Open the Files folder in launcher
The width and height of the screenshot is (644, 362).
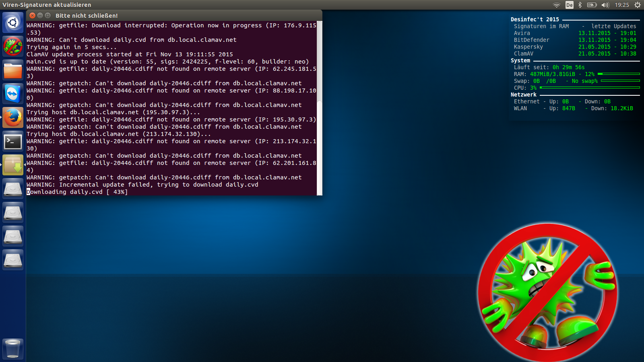[x=13, y=70]
